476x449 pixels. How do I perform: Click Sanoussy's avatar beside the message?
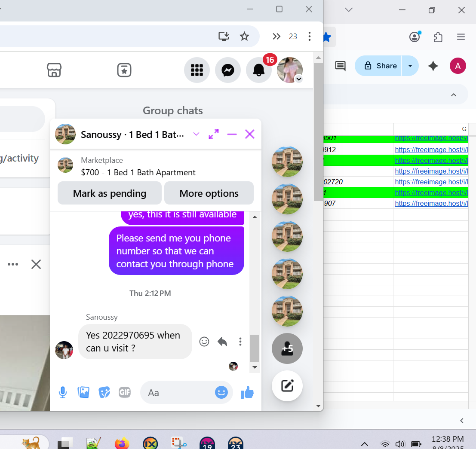64,350
